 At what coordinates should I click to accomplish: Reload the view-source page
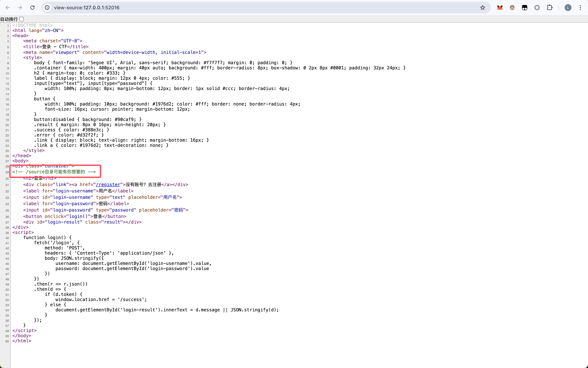[32, 8]
